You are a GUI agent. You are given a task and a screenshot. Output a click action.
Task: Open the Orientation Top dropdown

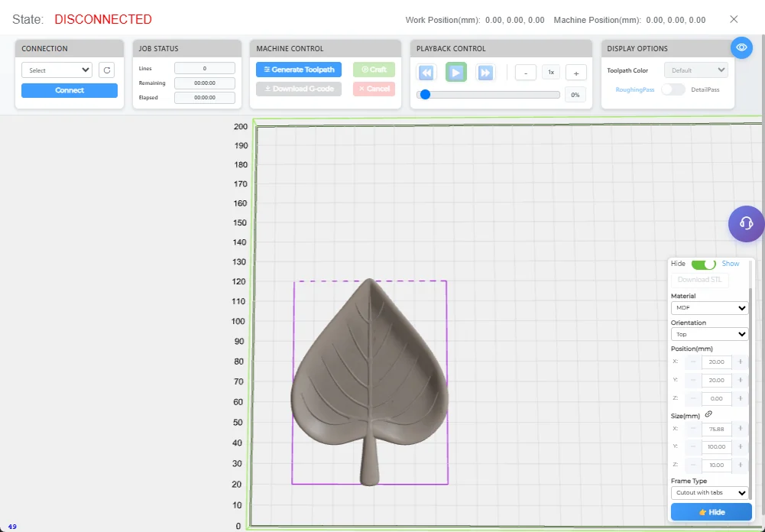point(709,334)
